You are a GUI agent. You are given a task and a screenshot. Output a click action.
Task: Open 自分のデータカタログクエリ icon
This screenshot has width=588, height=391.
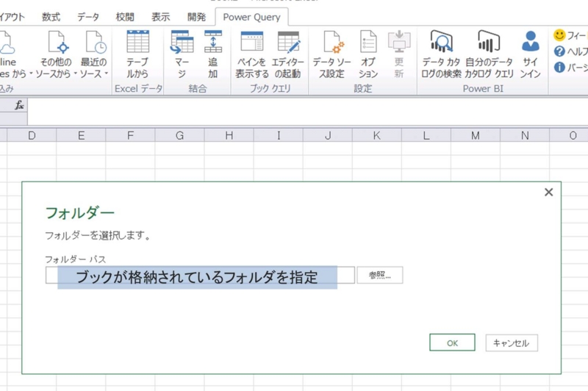pos(489,42)
